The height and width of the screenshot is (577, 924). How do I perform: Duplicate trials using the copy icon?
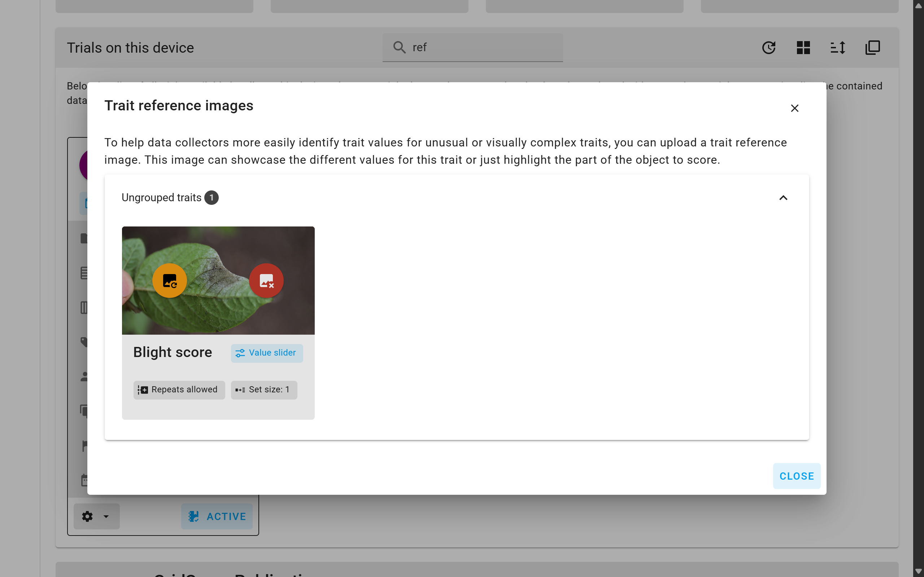[x=872, y=47]
